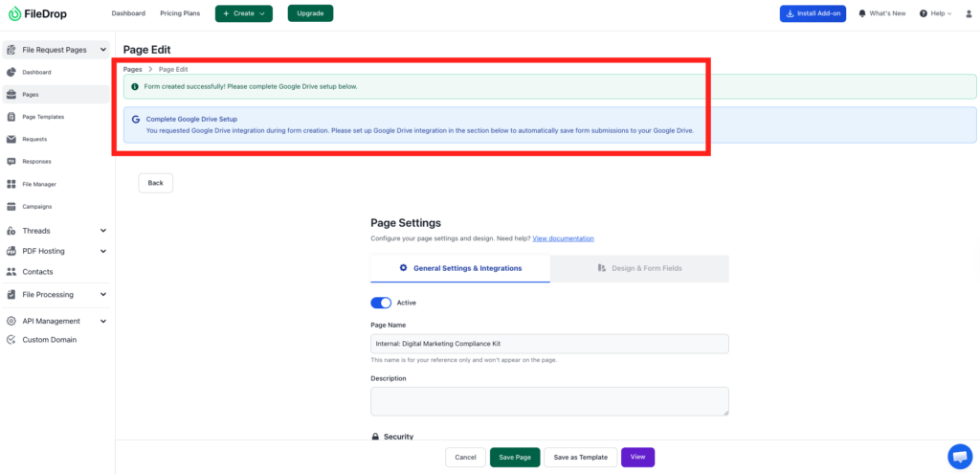Toggle the Active switch off

(x=381, y=303)
